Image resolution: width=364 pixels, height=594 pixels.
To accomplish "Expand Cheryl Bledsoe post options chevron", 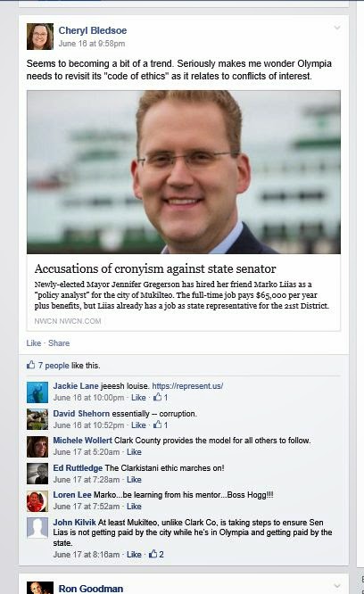I will click(x=336, y=28).
